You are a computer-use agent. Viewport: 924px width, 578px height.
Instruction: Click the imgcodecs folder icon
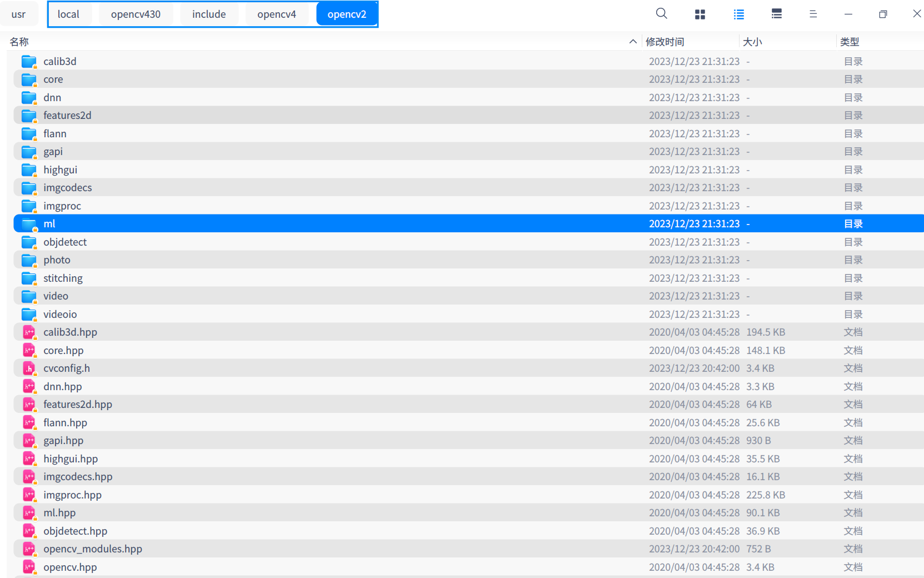coord(29,188)
